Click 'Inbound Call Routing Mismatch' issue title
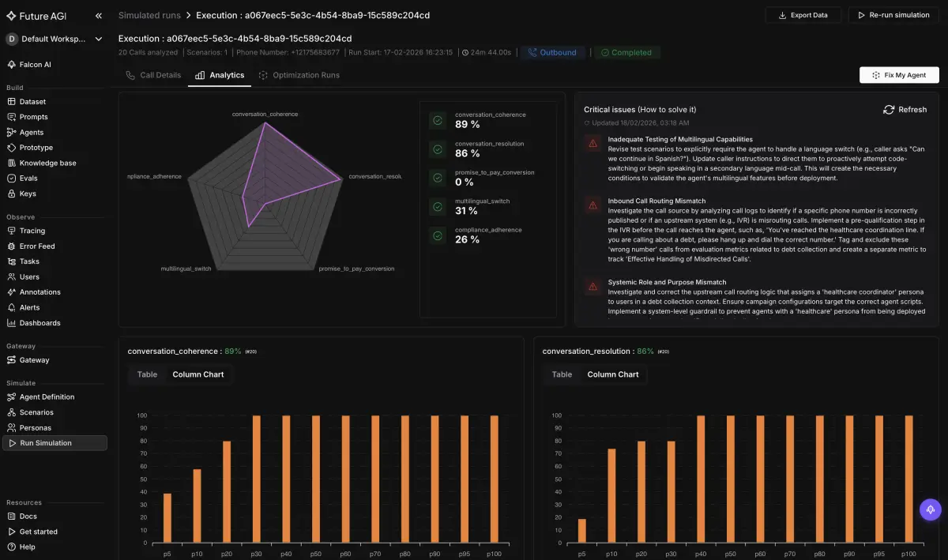The width and height of the screenshot is (948, 560). 657,201
